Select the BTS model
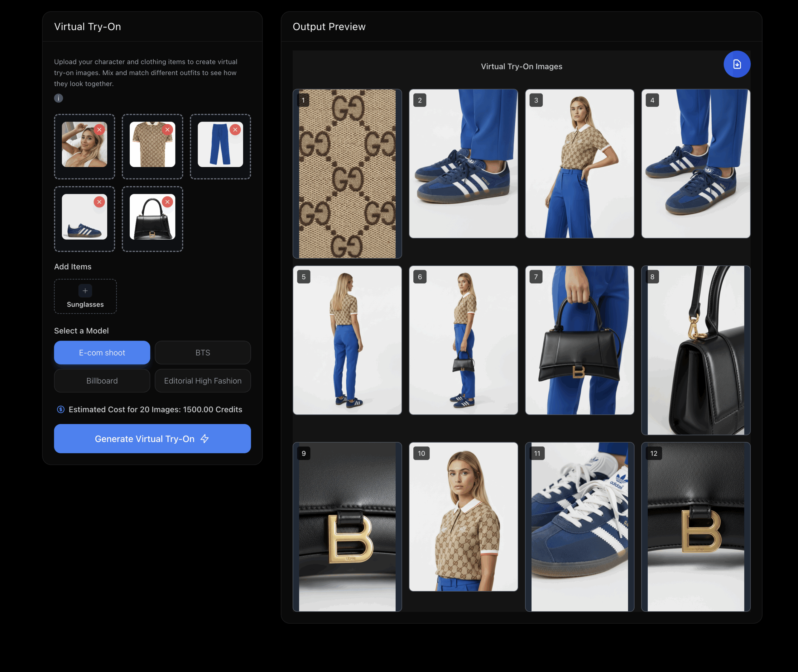Image resolution: width=798 pixels, height=672 pixels. coord(203,353)
